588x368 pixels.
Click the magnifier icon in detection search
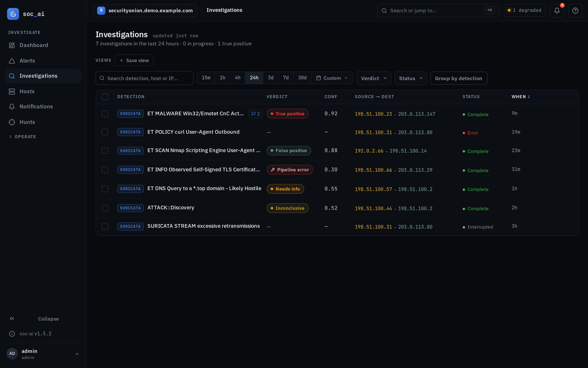coord(102,78)
